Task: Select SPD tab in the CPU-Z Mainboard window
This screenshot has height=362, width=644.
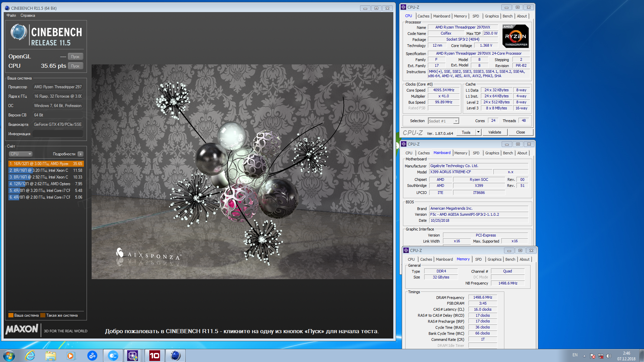Action: coord(476,153)
